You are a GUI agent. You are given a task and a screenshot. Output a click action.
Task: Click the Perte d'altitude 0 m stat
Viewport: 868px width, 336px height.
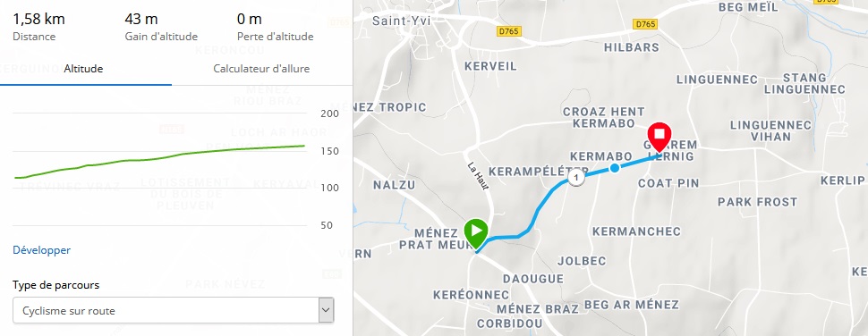point(275,27)
